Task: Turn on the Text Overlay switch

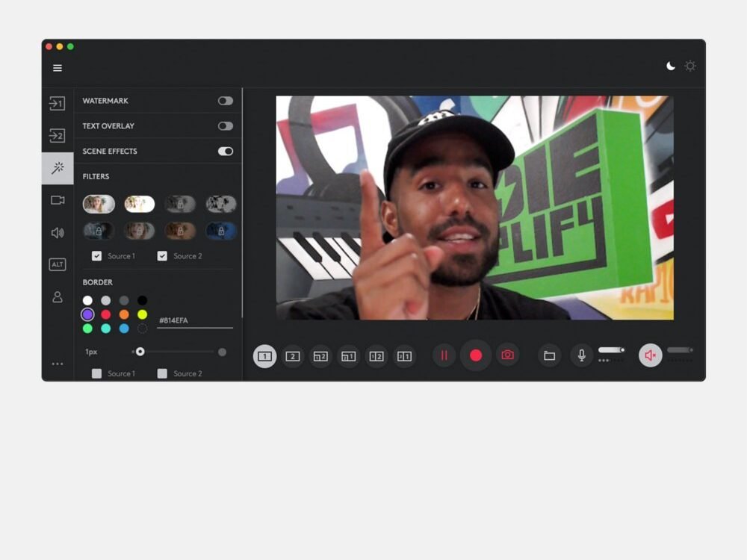Action: (x=225, y=126)
